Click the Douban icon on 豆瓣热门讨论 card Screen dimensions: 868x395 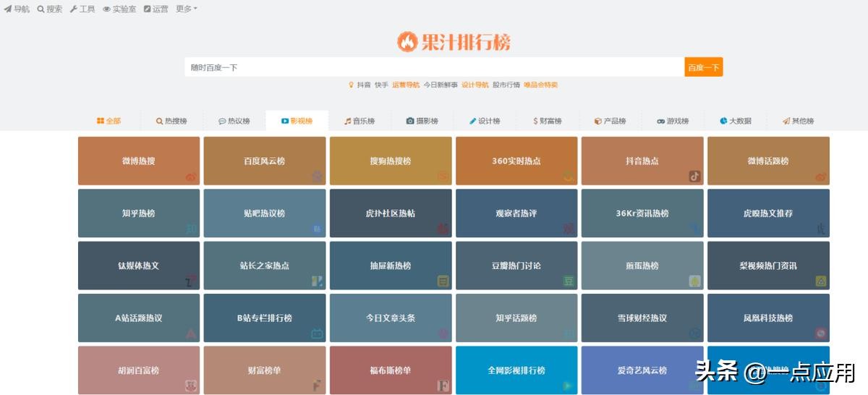point(569,281)
